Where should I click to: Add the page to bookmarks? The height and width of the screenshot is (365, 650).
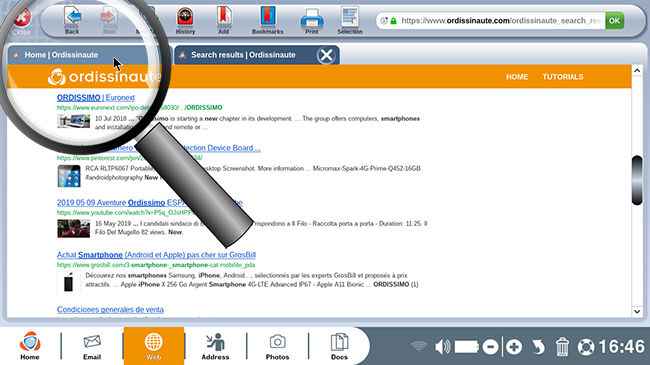pos(223,20)
